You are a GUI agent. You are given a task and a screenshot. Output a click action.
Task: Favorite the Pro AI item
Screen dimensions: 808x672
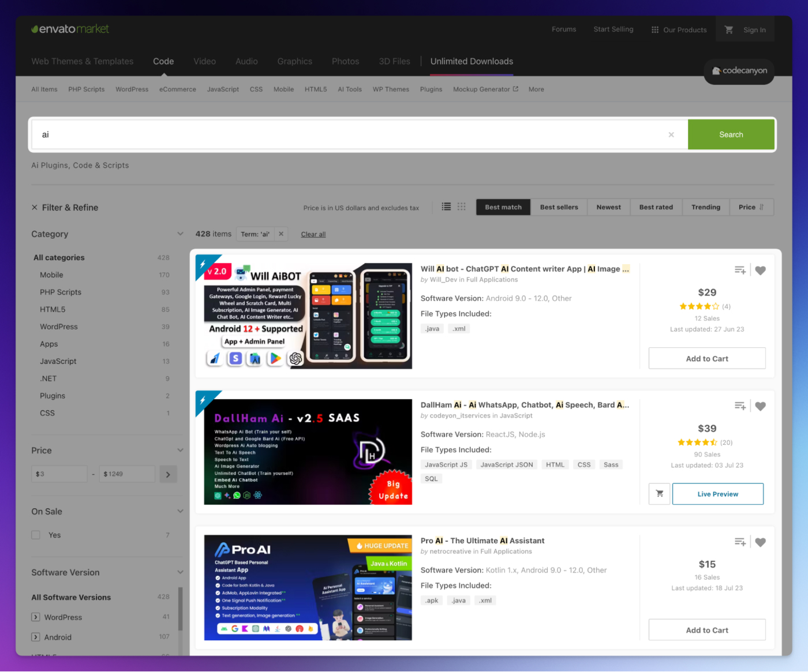[761, 542]
